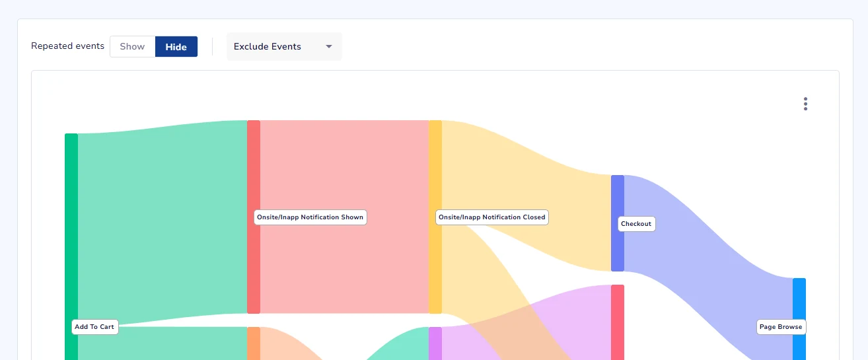868x360 pixels.
Task: Click the Checkout node label
Action: tap(636, 224)
